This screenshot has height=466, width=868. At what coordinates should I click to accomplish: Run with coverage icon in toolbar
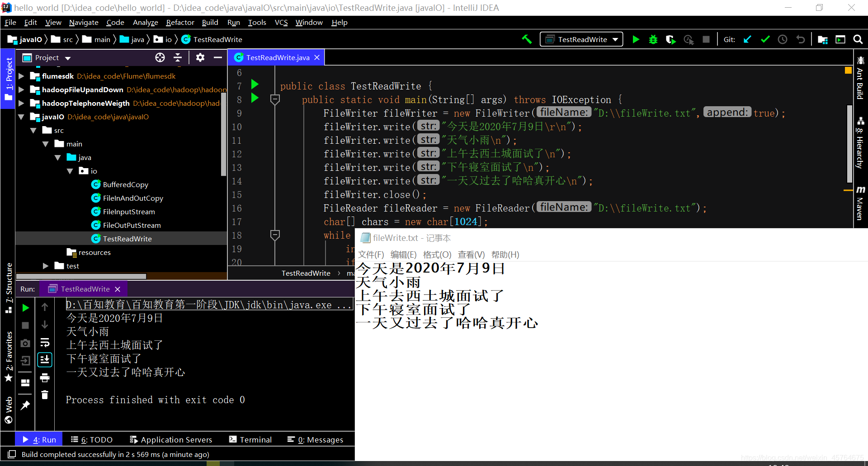(670, 40)
